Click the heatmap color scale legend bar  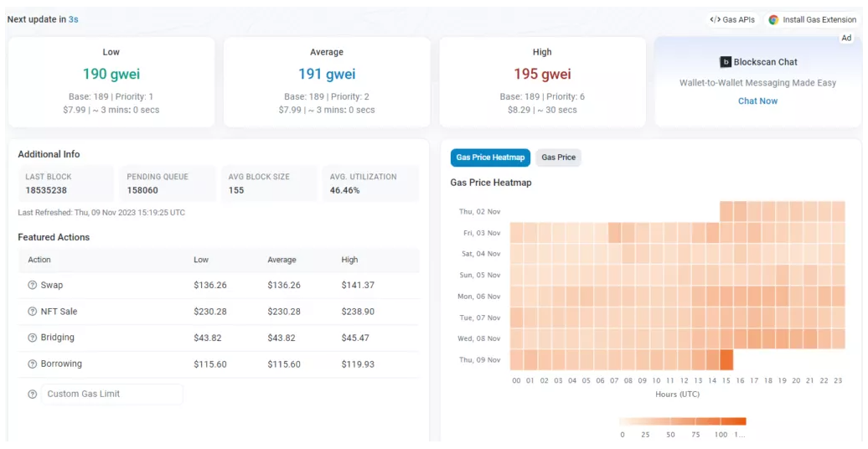pyautogui.click(x=682, y=421)
